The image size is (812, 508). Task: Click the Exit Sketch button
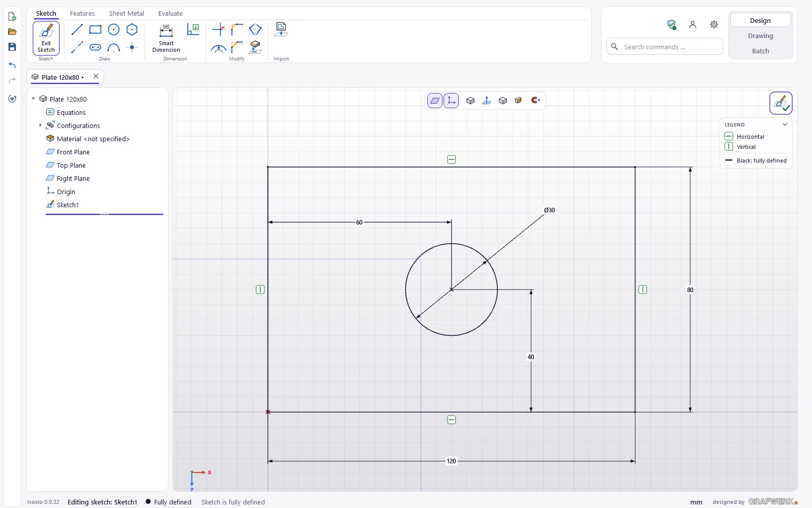coord(46,38)
